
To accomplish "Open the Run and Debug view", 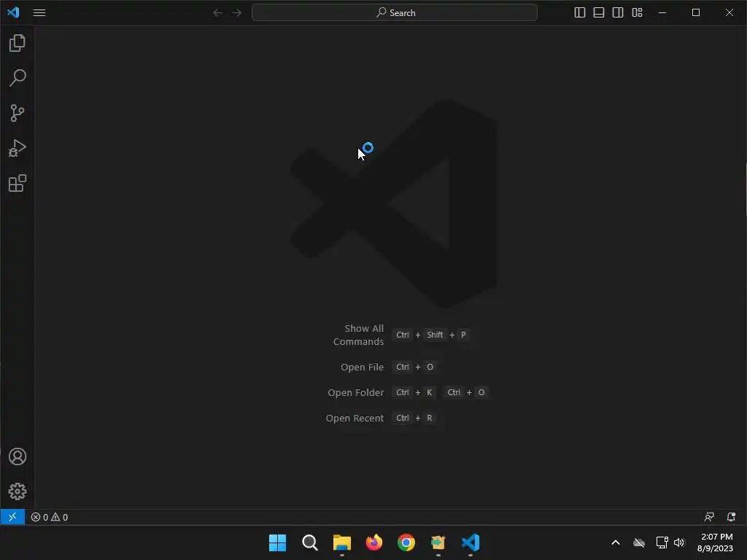I will point(18,148).
